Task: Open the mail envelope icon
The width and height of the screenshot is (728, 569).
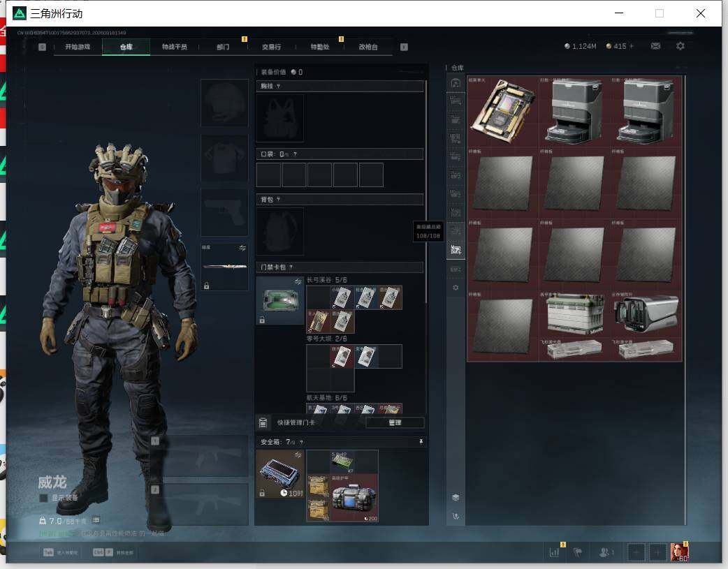Action: click(655, 46)
